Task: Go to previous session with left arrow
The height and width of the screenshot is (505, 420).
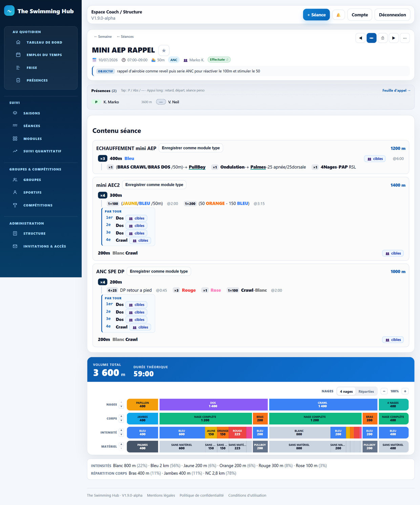Action: pos(360,38)
